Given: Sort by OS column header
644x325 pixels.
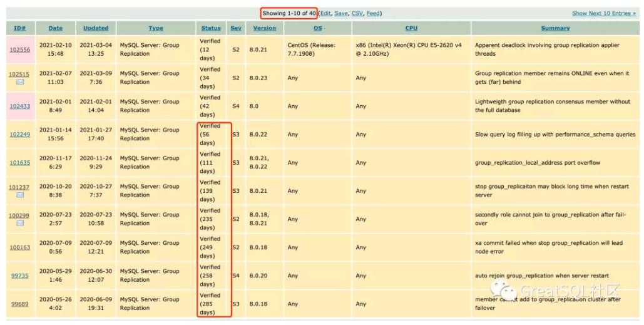Looking at the screenshot, I should click(x=317, y=28).
